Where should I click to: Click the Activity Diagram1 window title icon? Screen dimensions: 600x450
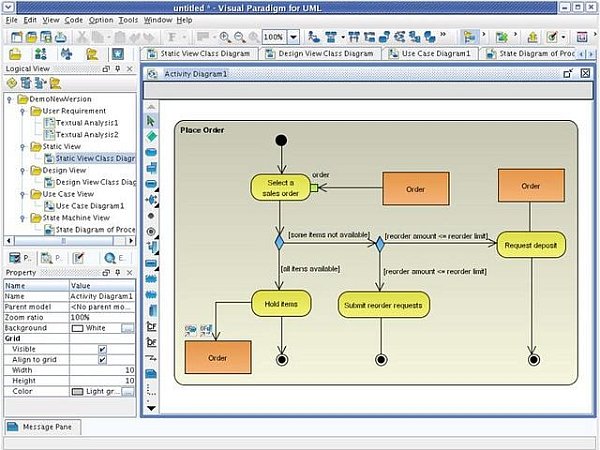click(x=154, y=74)
